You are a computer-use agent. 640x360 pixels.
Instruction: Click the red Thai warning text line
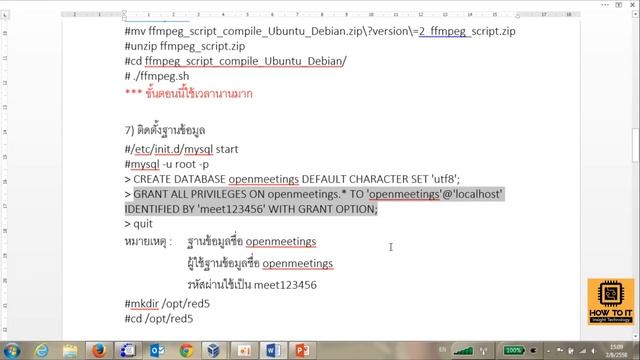(x=189, y=93)
